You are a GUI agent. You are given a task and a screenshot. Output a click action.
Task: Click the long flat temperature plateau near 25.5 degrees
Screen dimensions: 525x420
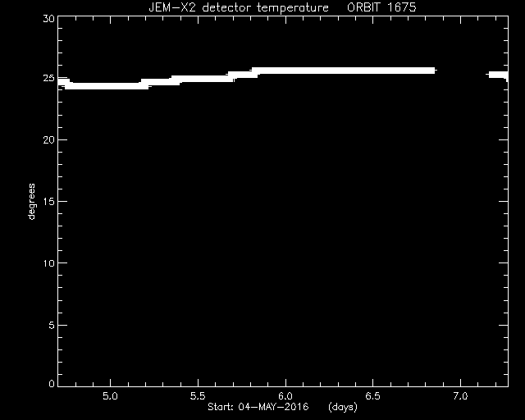point(343,71)
